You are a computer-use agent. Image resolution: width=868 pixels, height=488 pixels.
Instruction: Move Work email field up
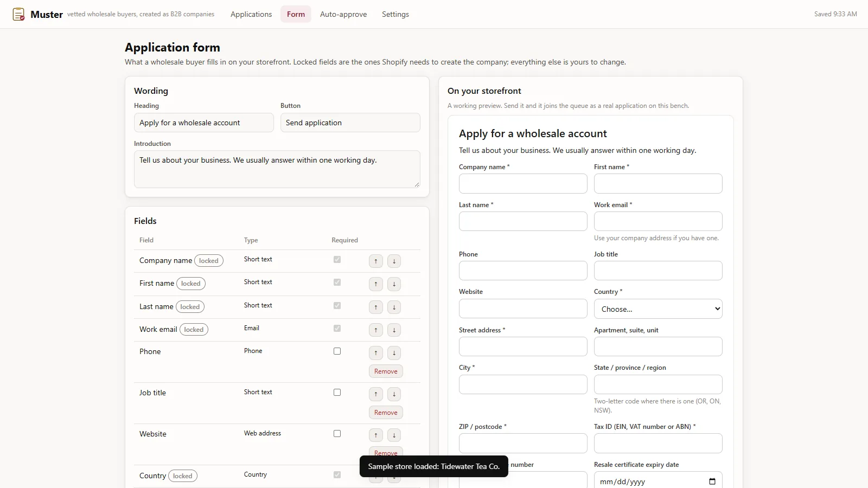(x=375, y=330)
